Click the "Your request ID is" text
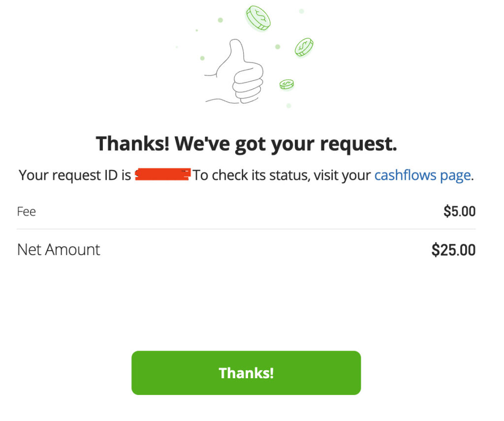Viewport: 504px width, 421px height. pos(75,175)
